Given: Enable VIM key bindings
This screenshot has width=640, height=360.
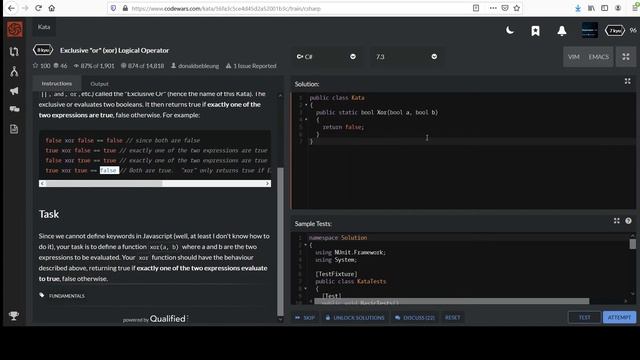Looking at the screenshot, I should click(x=573, y=57).
